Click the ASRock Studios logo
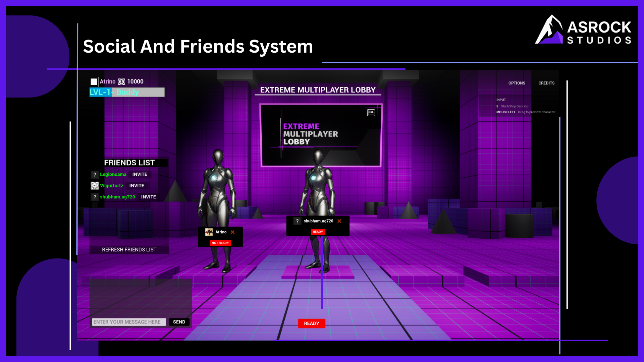The image size is (644, 362). [583, 29]
